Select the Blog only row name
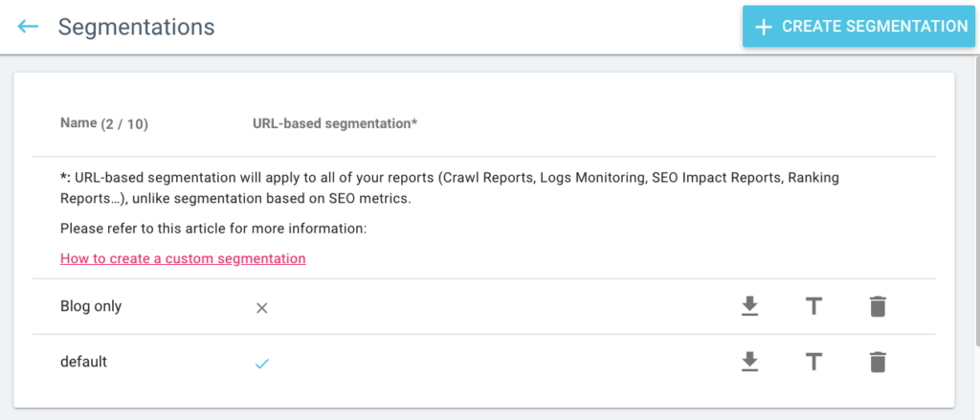Screen dimensions: 980x420 [x=91, y=306]
